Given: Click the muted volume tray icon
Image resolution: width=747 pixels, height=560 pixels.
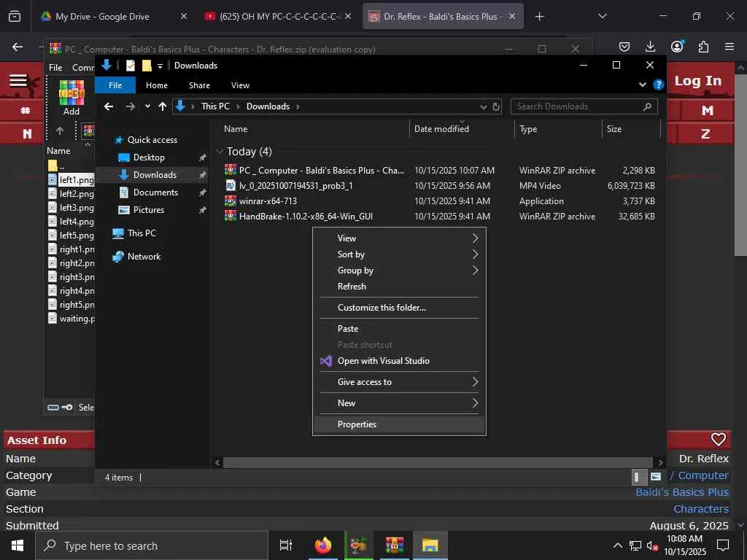Looking at the screenshot, I should click(x=651, y=546).
